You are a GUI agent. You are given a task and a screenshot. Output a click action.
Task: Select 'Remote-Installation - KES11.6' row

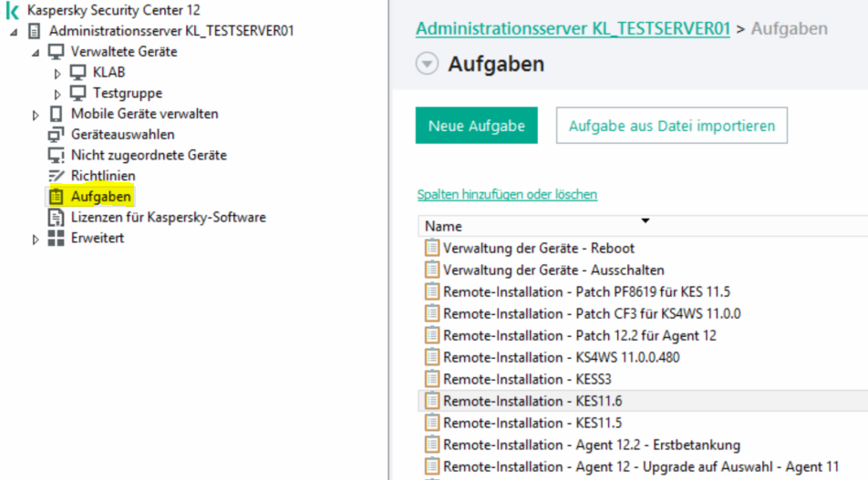pos(643,401)
